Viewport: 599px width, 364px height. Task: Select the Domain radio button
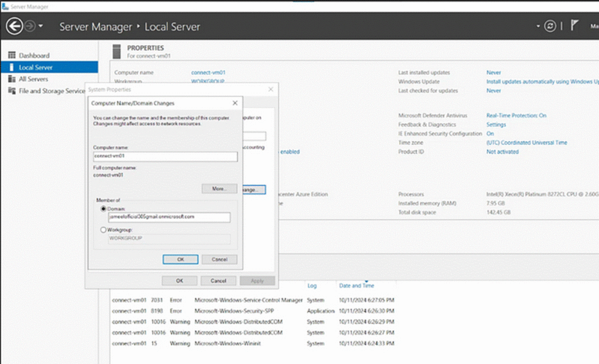104,209
